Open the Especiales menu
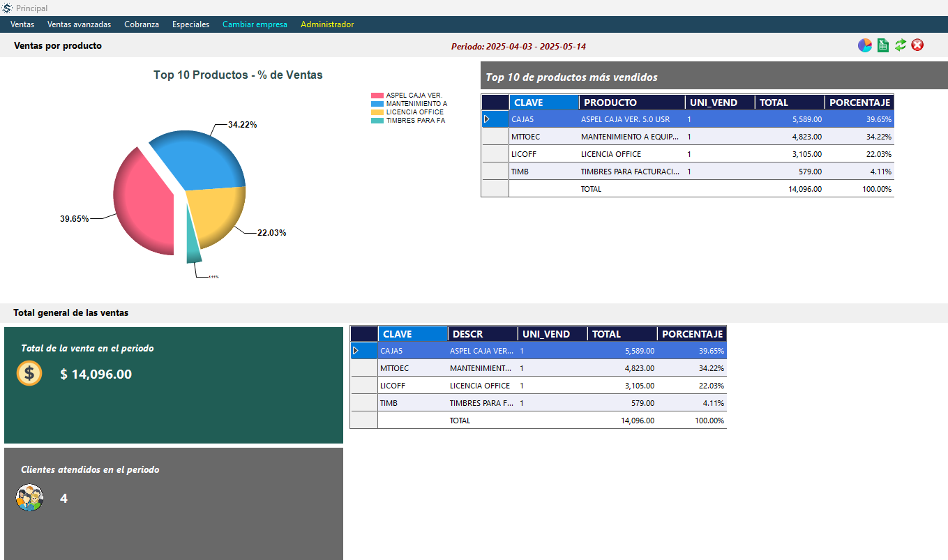This screenshot has height=560, width=948. [190, 24]
